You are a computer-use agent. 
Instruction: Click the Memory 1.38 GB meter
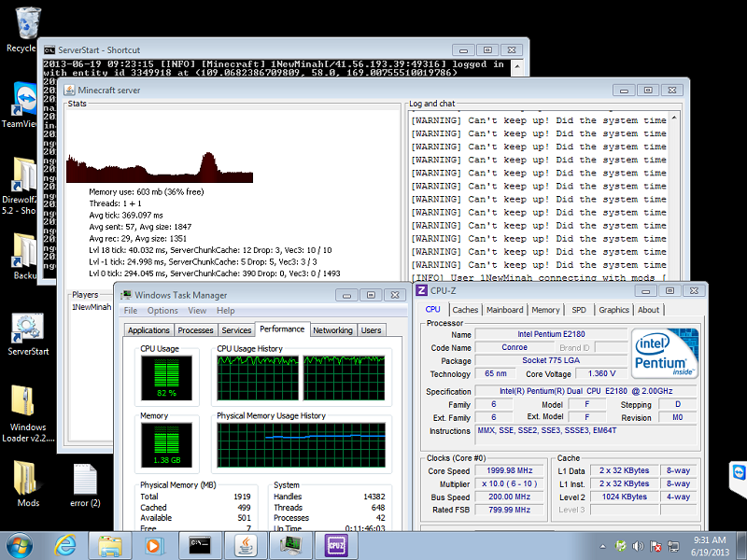tap(166, 445)
